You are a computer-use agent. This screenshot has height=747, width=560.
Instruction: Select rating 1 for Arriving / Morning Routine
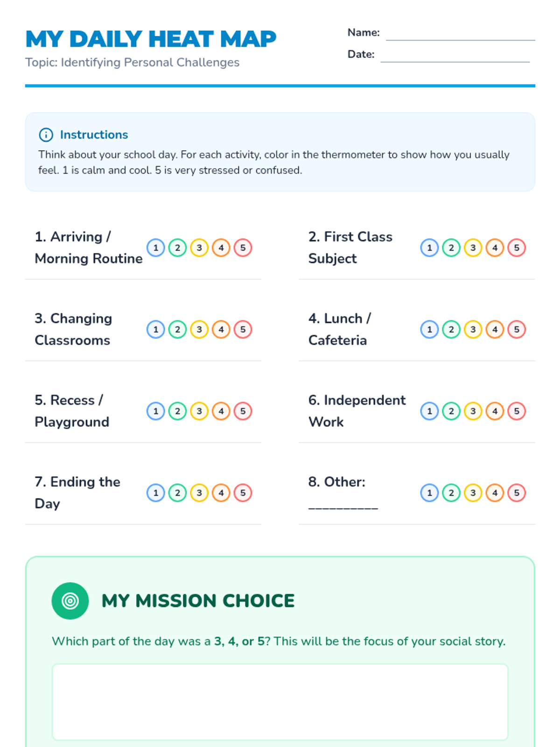(x=156, y=248)
